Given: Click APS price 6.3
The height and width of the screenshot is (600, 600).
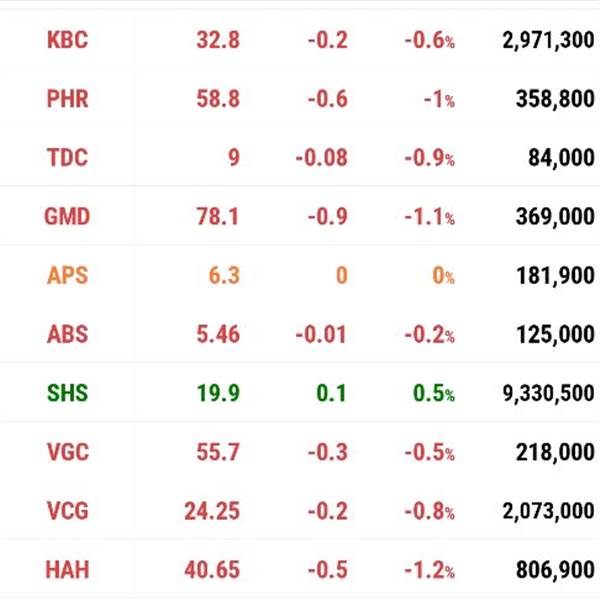Looking at the screenshot, I should (224, 276).
